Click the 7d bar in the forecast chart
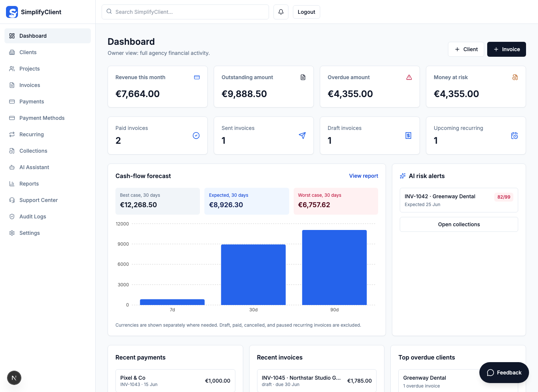Screen dimensions: 538x392 click(172, 302)
